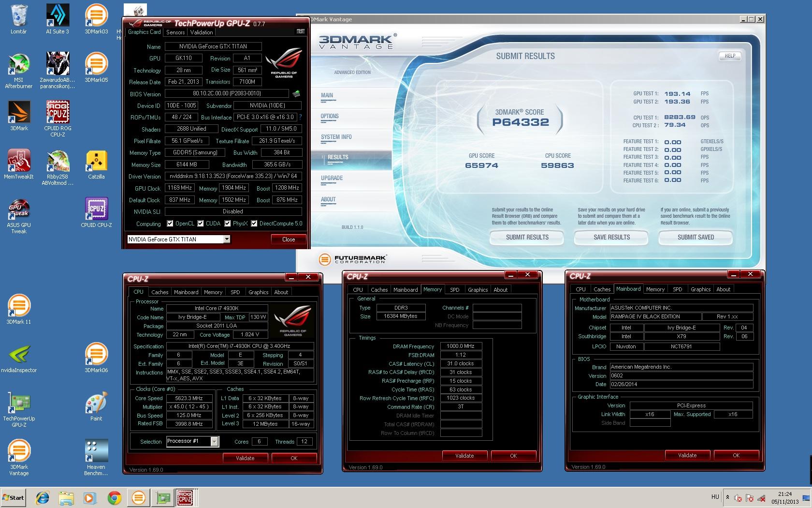Screen dimensions: 812x508
Task: Click Validate in the CPU-Z CPU window
Action: [245, 458]
